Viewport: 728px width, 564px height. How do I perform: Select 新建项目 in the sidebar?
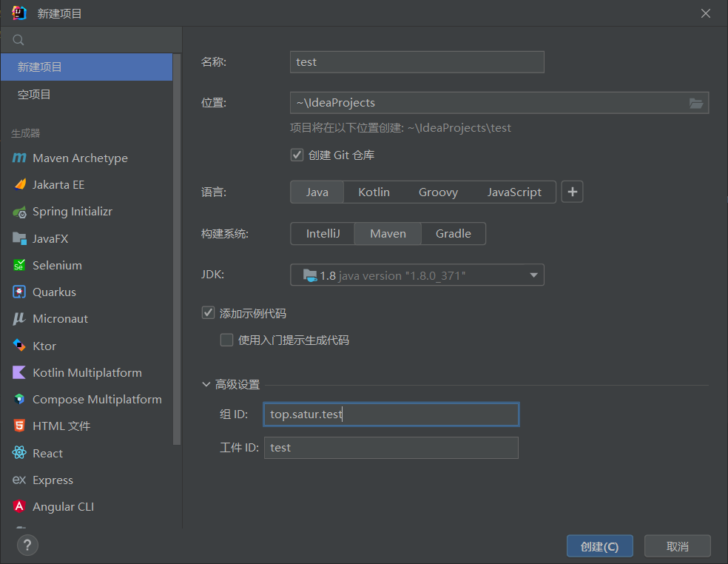(87, 67)
